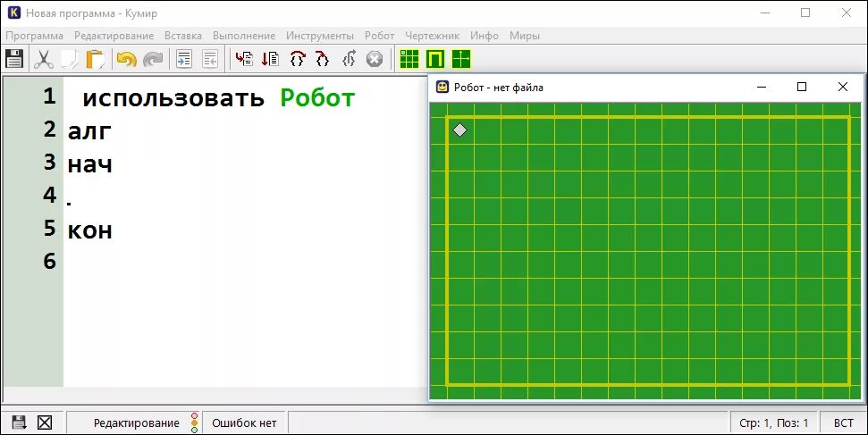Image resolution: width=868 pixels, height=435 pixels.
Task: Click the status bar save disk icon
Action: (19, 422)
